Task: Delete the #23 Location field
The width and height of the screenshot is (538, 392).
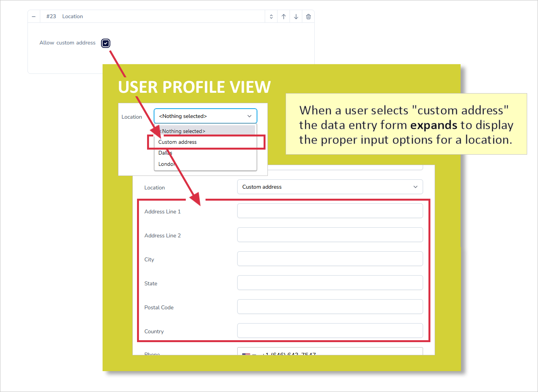Action: pyautogui.click(x=308, y=16)
